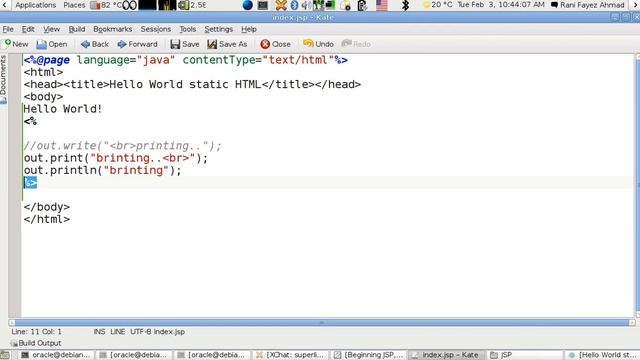Viewport: 640px width, 360px height.
Task: Save the index.jsp file
Action: pos(185,44)
